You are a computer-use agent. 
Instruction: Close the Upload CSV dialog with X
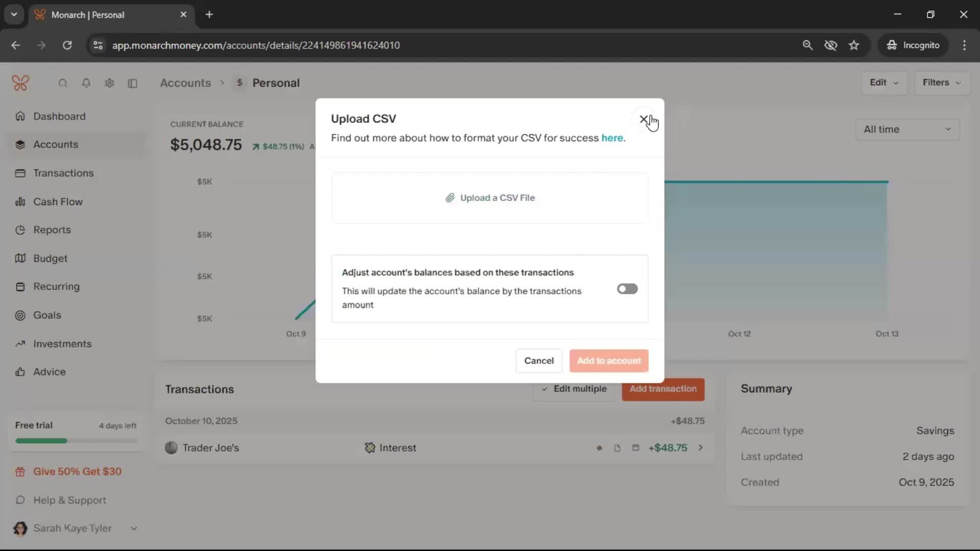(644, 119)
